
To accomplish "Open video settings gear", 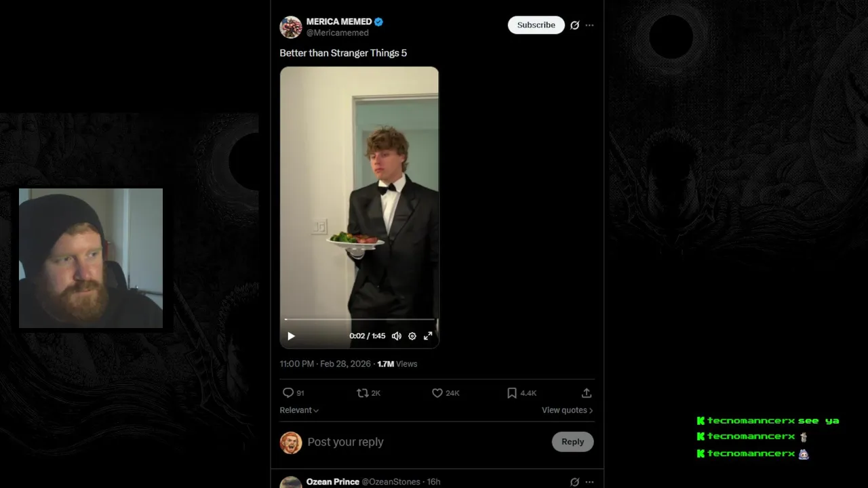I will pos(412,336).
